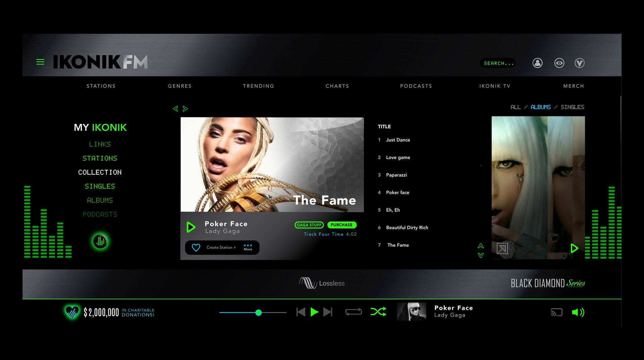This screenshot has height=360, width=644.
Task: Open Singles in My Ikonik sidebar
Action: click(x=100, y=186)
